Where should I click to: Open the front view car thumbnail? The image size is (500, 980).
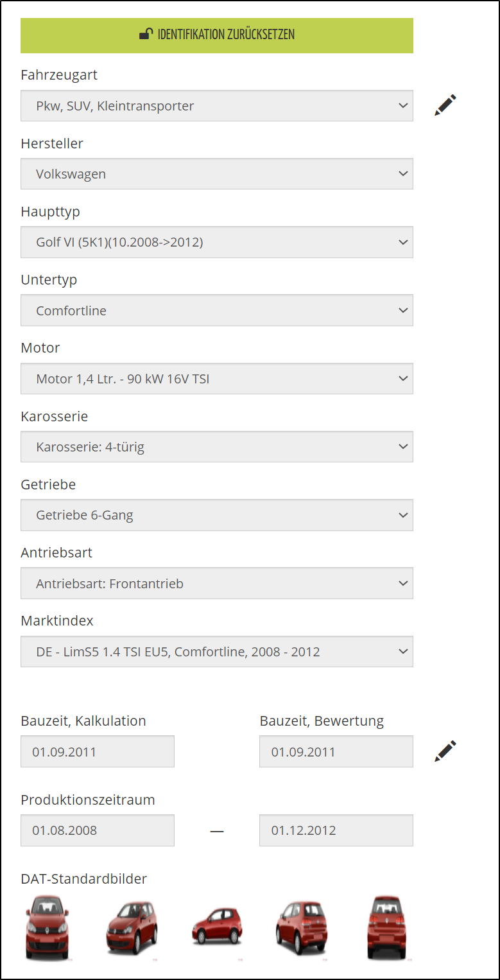tap(47, 928)
